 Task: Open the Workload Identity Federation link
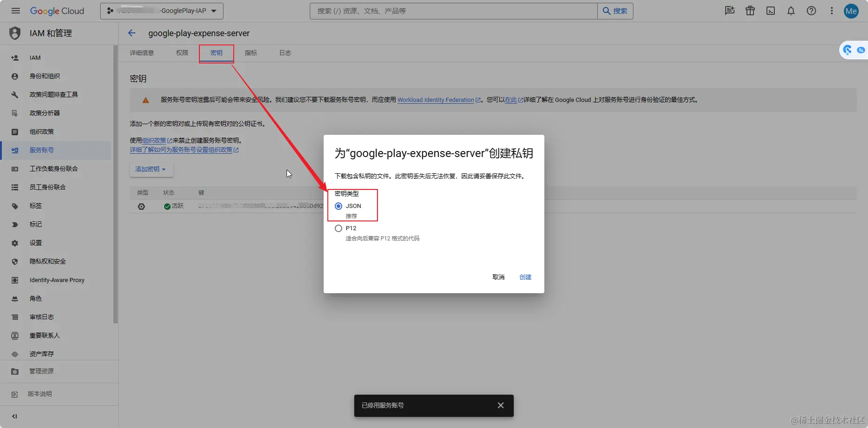pos(439,100)
